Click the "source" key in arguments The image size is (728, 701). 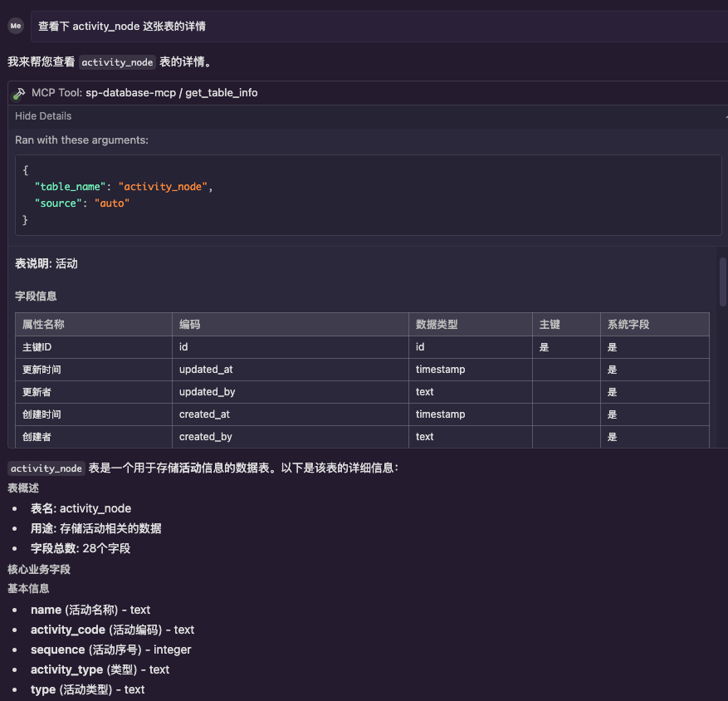(x=58, y=203)
